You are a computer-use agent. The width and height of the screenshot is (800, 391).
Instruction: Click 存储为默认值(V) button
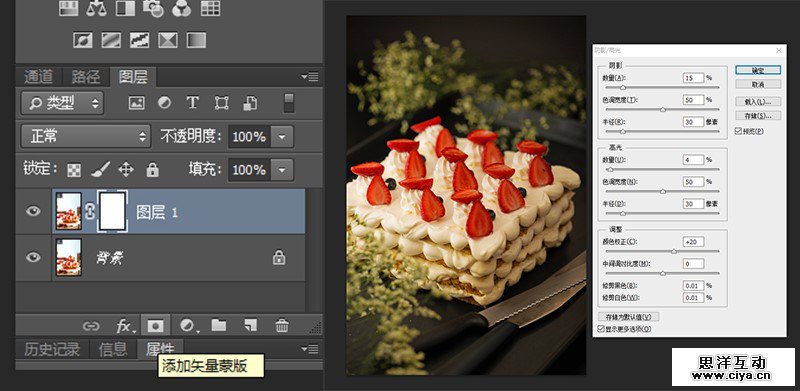[629, 317]
